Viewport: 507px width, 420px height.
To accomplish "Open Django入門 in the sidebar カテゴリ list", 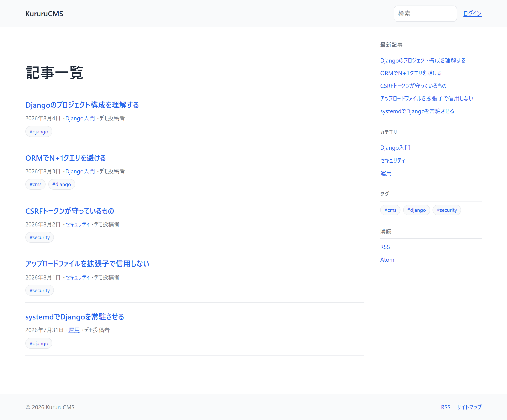I will click(395, 148).
